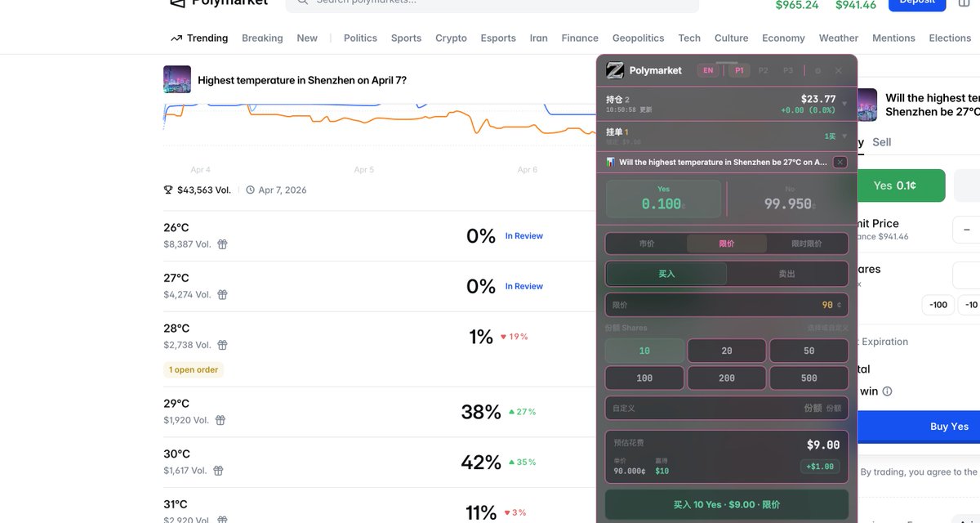Click the -100 shares adjustment button
The image size is (980, 523).
pos(939,305)
